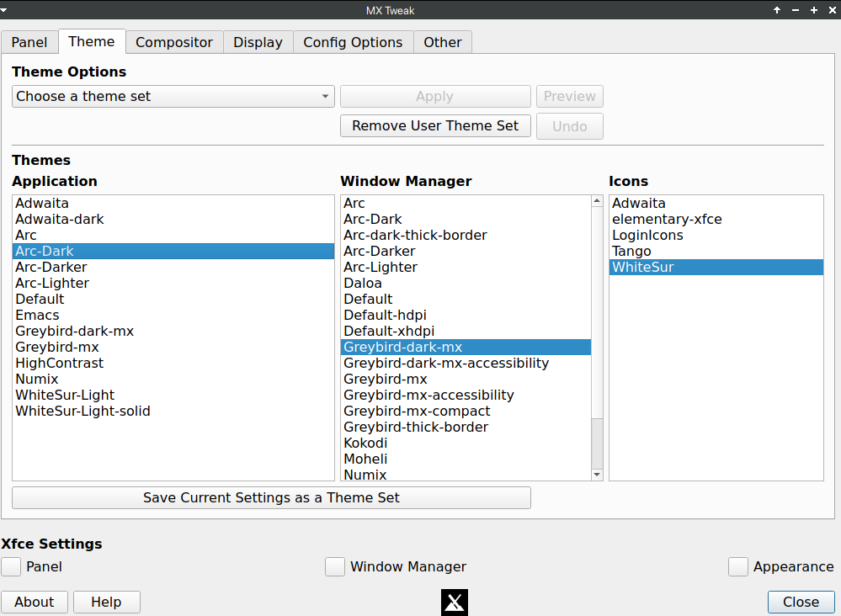841x616 pixels.
Task: Select Adwaita in Application themes
Action: click(173, 203)
